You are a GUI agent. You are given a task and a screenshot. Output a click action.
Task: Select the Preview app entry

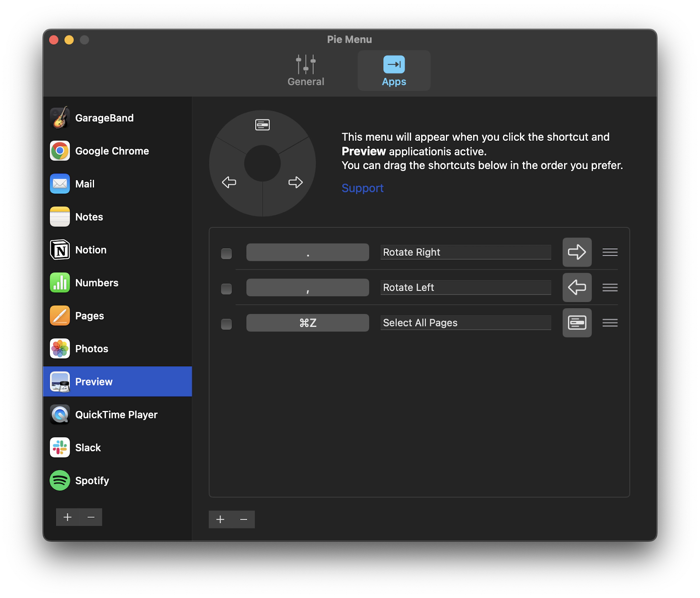(x=117, y=382)
